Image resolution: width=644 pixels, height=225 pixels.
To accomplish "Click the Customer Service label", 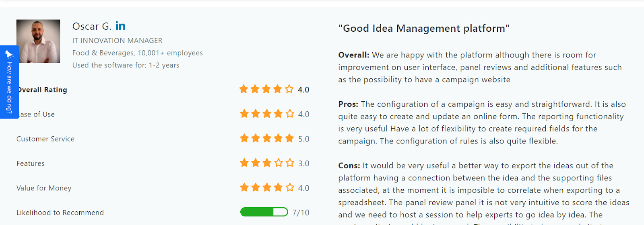I will [45, 139].
